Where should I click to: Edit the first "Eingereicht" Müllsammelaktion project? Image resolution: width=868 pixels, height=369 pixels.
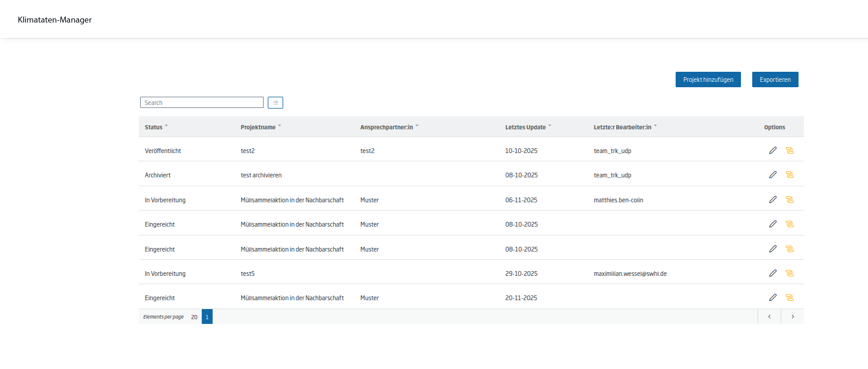point(773,224)
